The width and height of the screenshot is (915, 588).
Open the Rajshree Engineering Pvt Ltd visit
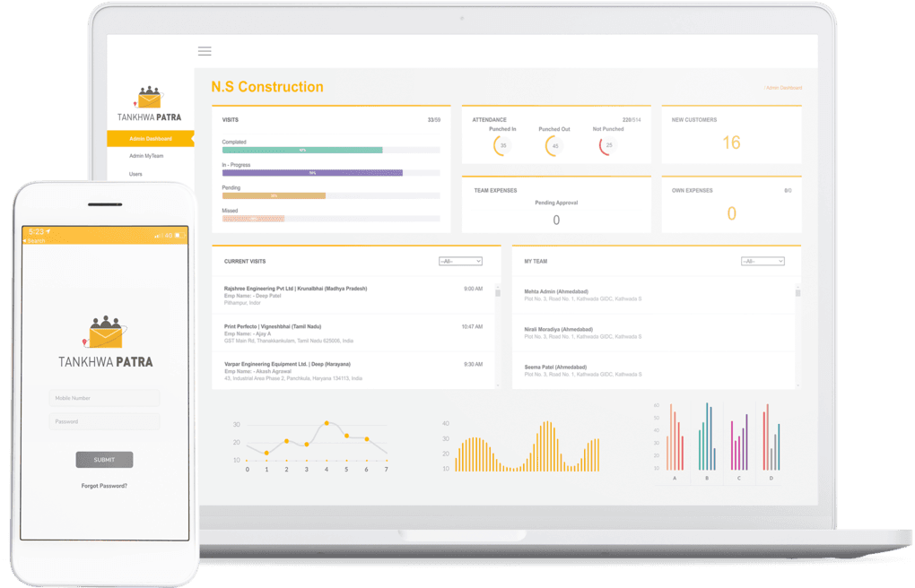[x=353, y=296]
